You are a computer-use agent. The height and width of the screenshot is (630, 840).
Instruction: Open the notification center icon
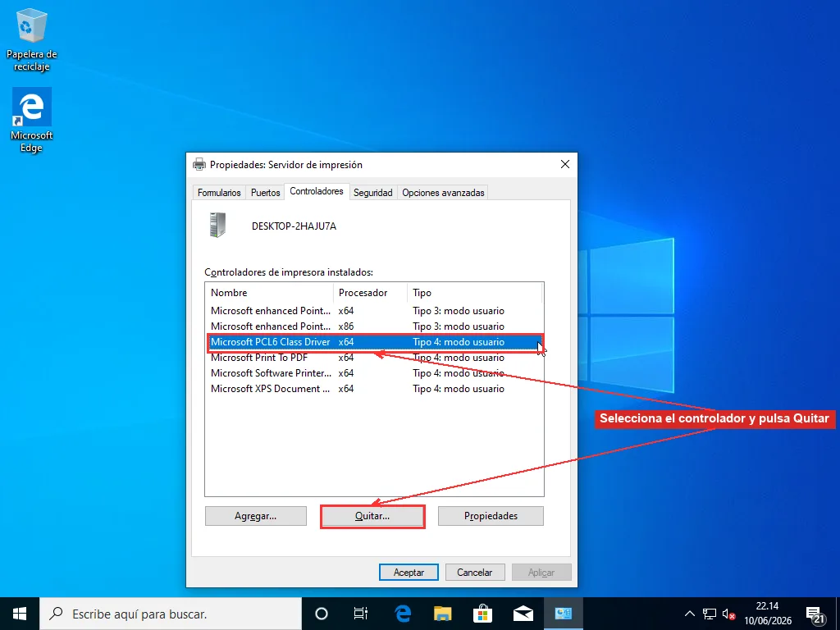click(x=815, y=614)
